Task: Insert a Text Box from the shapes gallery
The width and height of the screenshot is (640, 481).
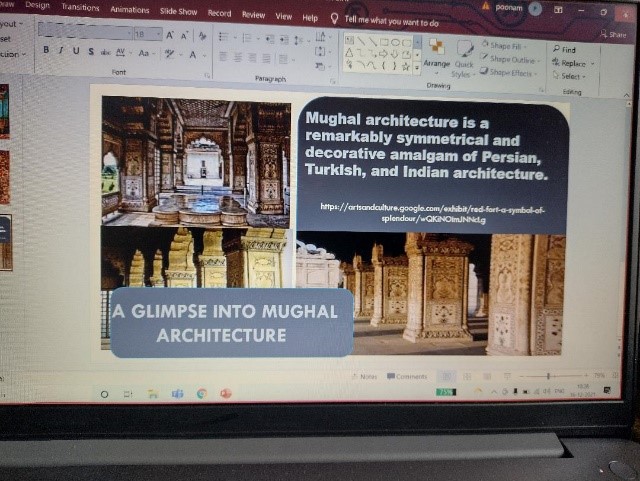Action: (349, 40)
